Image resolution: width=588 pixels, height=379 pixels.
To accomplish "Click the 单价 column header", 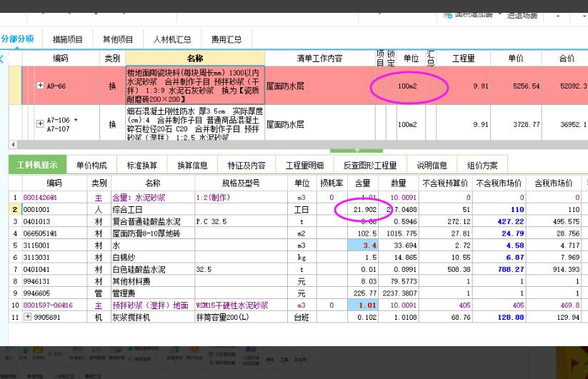I will point(516,58).
